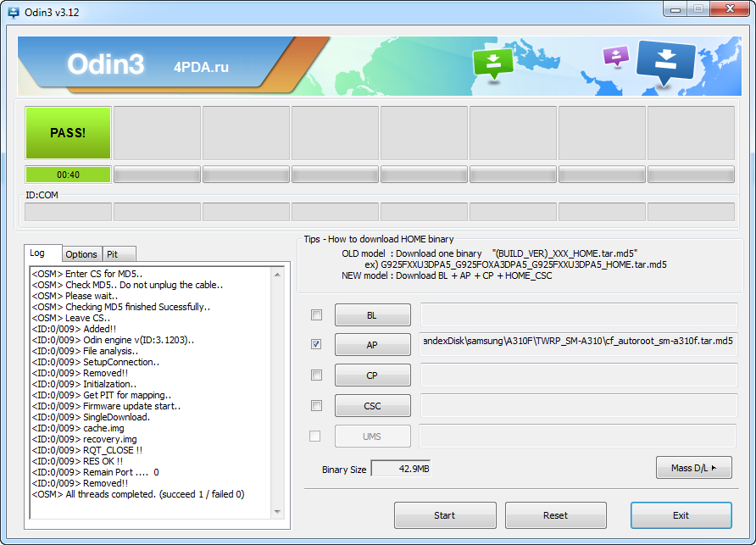Click the large blue download bubble icon
Screen dimensions: 756x545
[x=665, y=62]
